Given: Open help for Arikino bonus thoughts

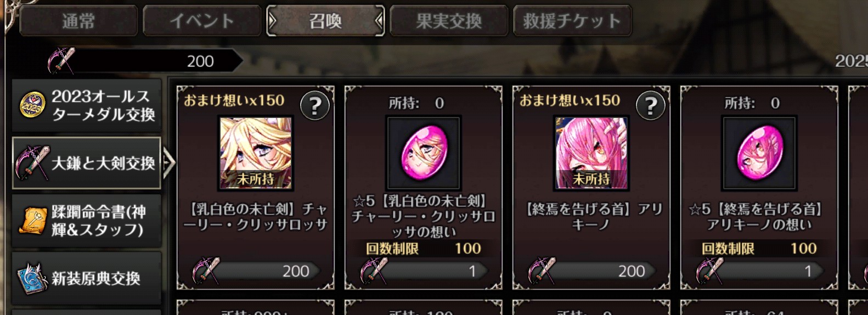Looking at the screenshot, I should click(651, 105).
